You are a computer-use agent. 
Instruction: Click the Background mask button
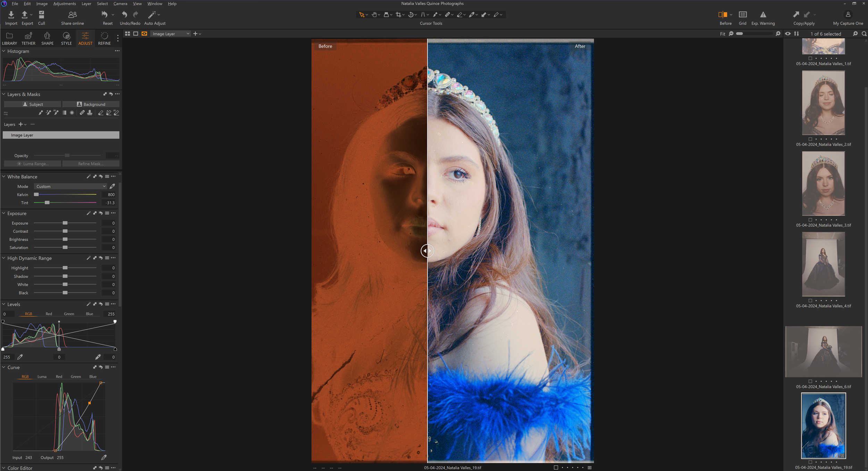(91, 104)
